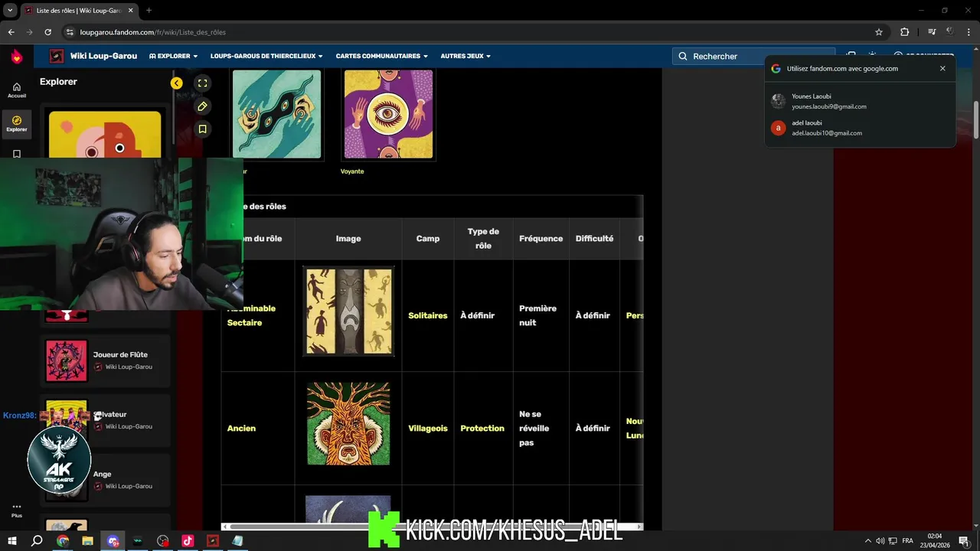
Task: Open the teal hands card thumbnail
Action: (276, 114)
